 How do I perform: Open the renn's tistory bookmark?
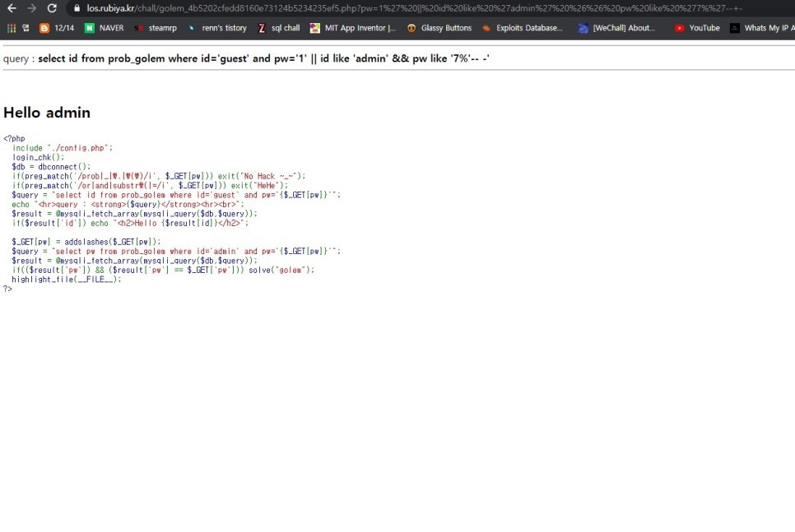click(217, 28)
